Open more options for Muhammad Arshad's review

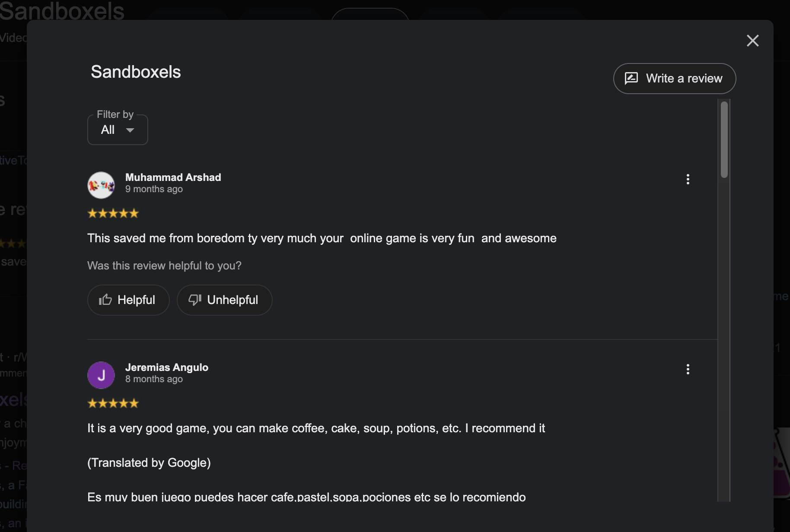tap(688, 179)
